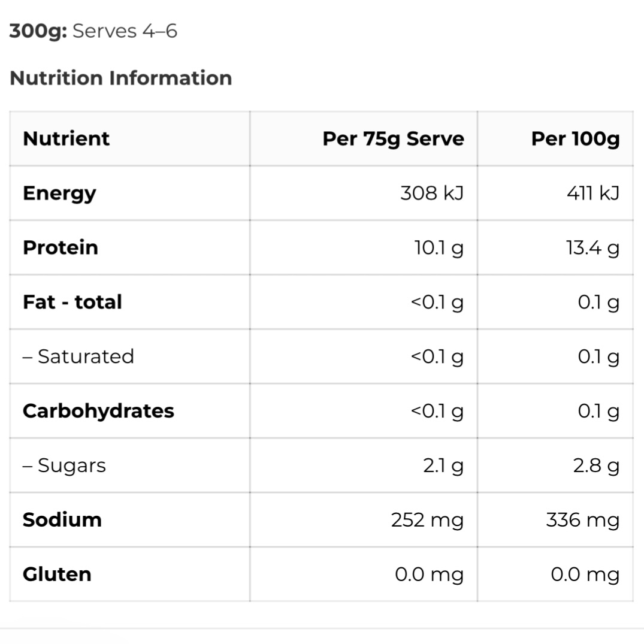Image resolution: width=644 pixels, height=644 pixels.
Task: Click the 10.1 g protein value
Action: point(439,247)
